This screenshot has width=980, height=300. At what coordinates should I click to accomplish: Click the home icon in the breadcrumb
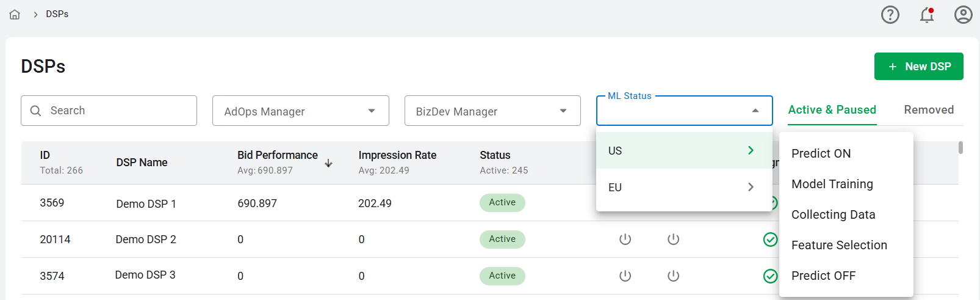click(15, 14)
